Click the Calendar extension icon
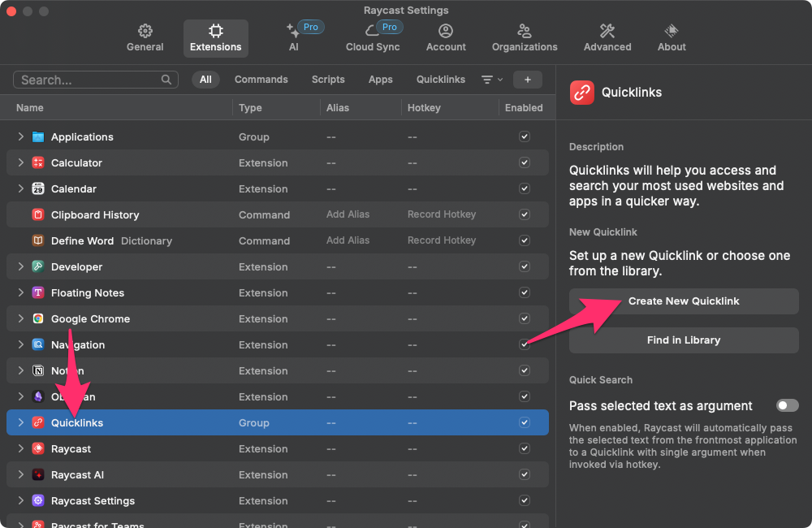Image resolution: width=812 pixels, height=528 pixels. click(38, 188)
